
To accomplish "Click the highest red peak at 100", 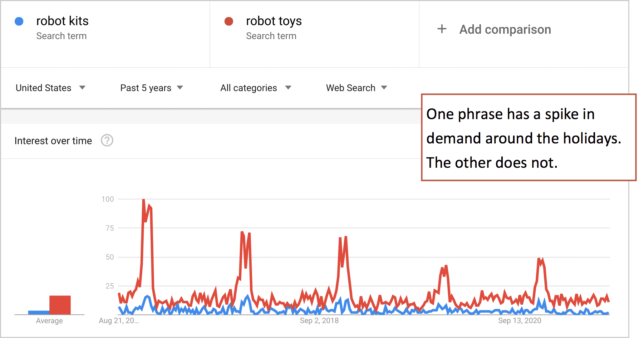I will tap(143, 200).
